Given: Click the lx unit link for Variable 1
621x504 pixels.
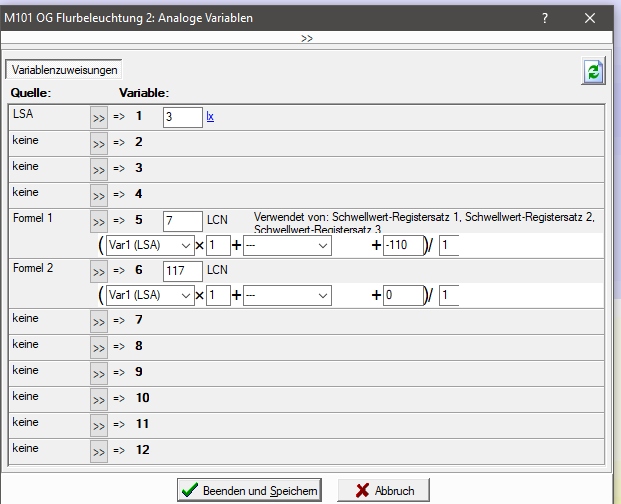Looking at the screenshot, I should 210,117.
